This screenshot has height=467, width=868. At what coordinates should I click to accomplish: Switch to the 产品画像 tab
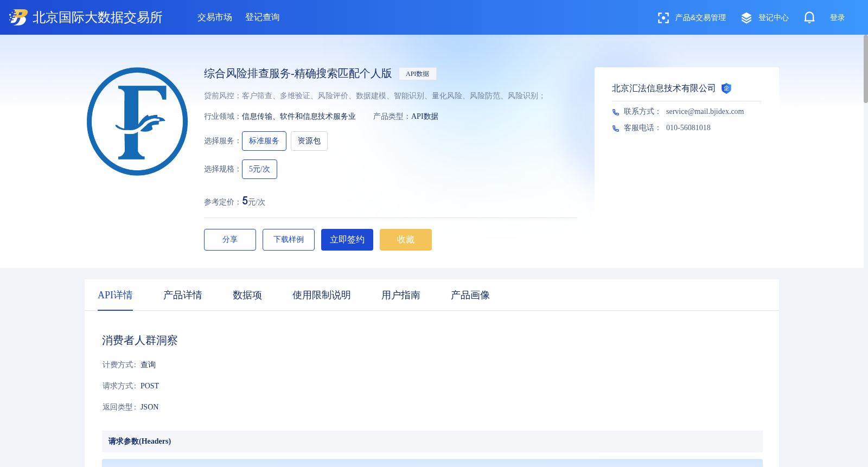(x=470, y=295)
